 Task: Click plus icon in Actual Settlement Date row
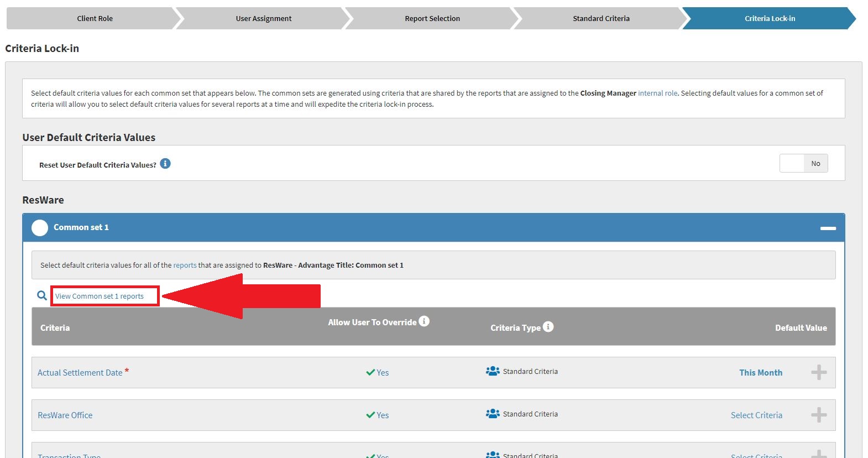819,372
